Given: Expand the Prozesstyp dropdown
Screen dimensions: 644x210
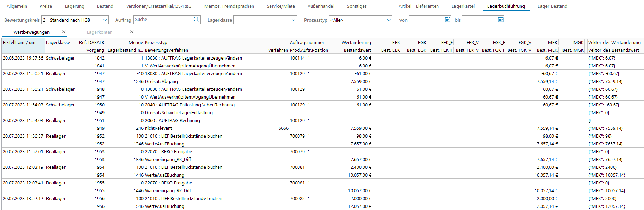Looking at the screenshot, I should click(389, 20).
